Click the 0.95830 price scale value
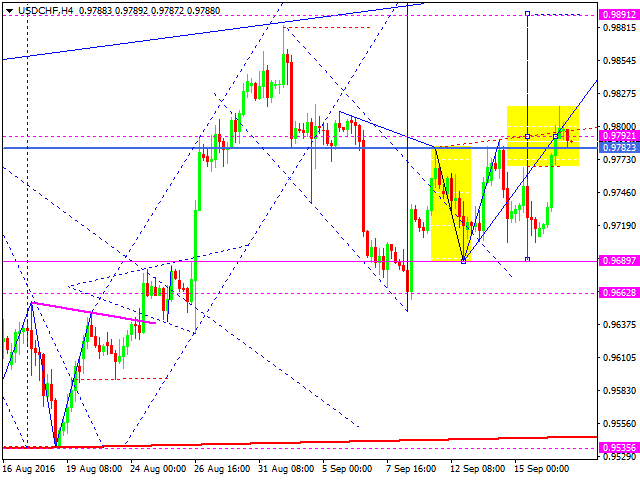The width and height of the screenshot is (640, 480). click(x=619, y=391)
